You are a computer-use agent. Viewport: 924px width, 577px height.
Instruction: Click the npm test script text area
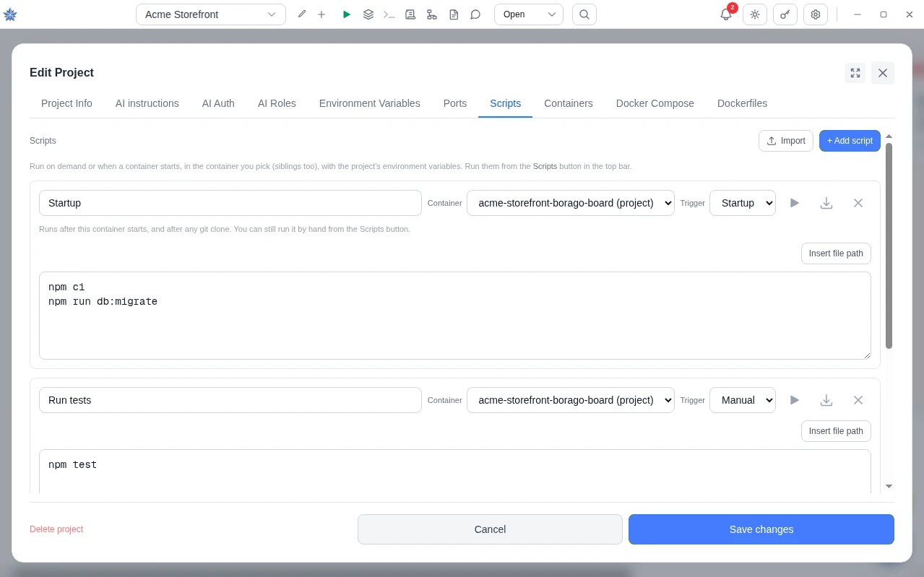(455, 472)
